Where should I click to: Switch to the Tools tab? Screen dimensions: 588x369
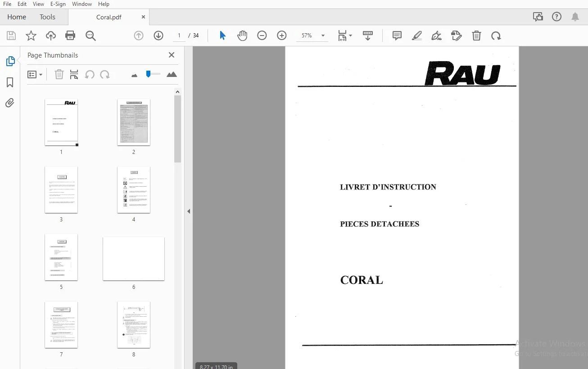point(47,17)
